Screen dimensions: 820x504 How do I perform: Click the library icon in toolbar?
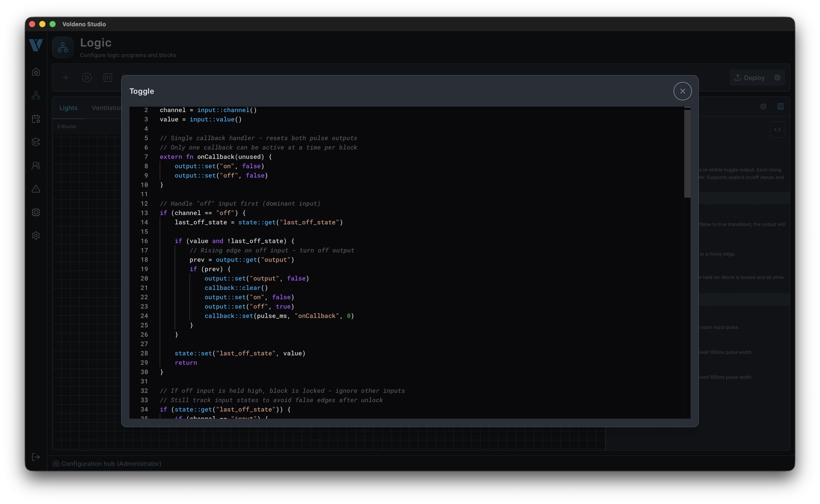108,78
